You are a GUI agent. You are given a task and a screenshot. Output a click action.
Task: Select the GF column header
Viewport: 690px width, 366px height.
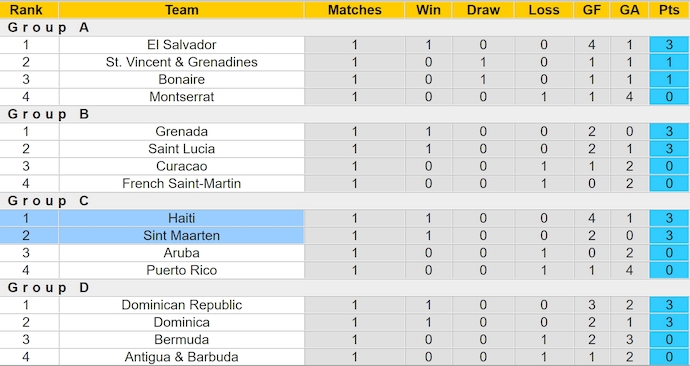592,10
